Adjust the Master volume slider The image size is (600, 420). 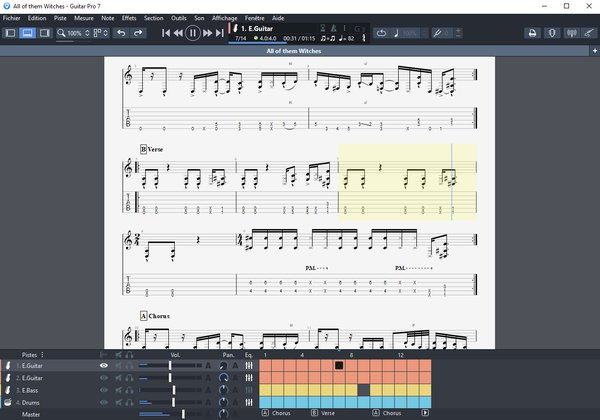(183, 414)
